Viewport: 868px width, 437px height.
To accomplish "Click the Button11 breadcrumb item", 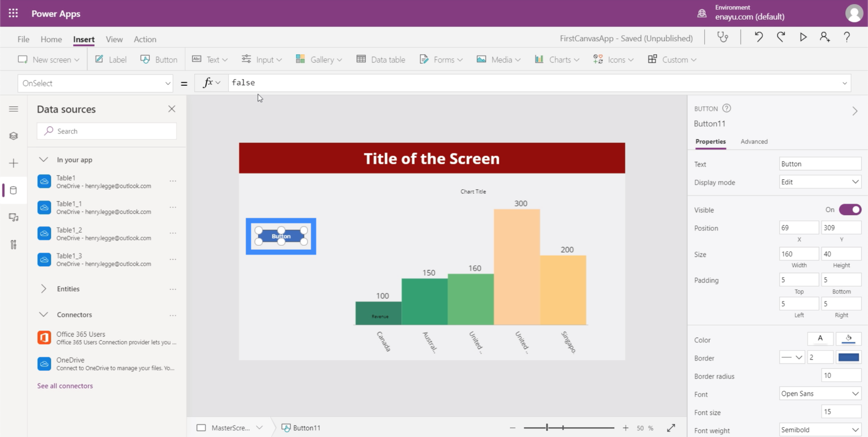I will pyautogui.click(x=301, y=428).
